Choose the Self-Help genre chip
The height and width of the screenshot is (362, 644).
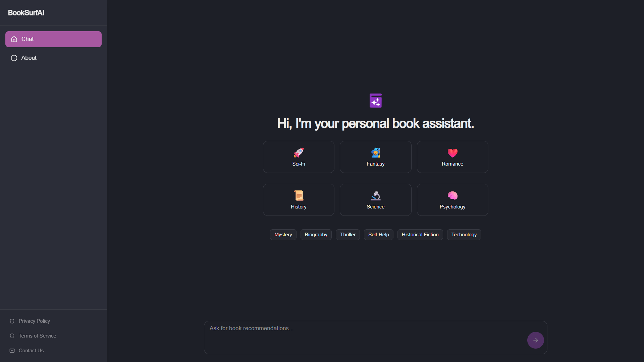[379, 235]
